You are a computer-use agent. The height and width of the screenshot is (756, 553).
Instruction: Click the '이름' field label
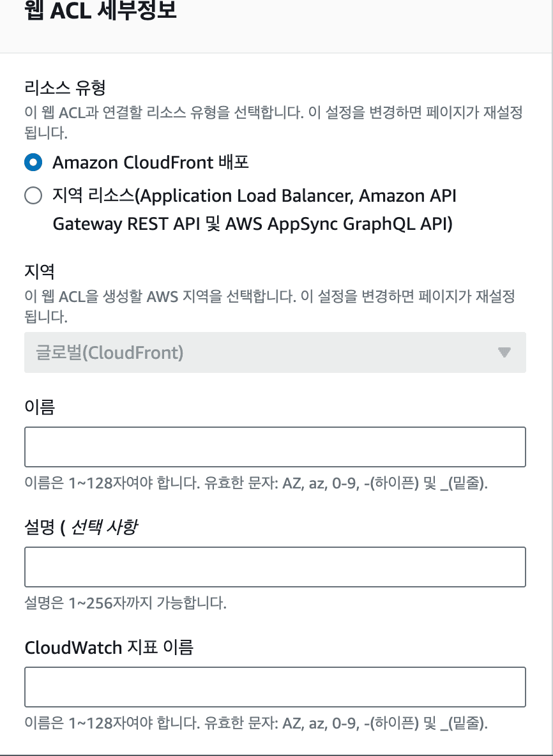40,407
